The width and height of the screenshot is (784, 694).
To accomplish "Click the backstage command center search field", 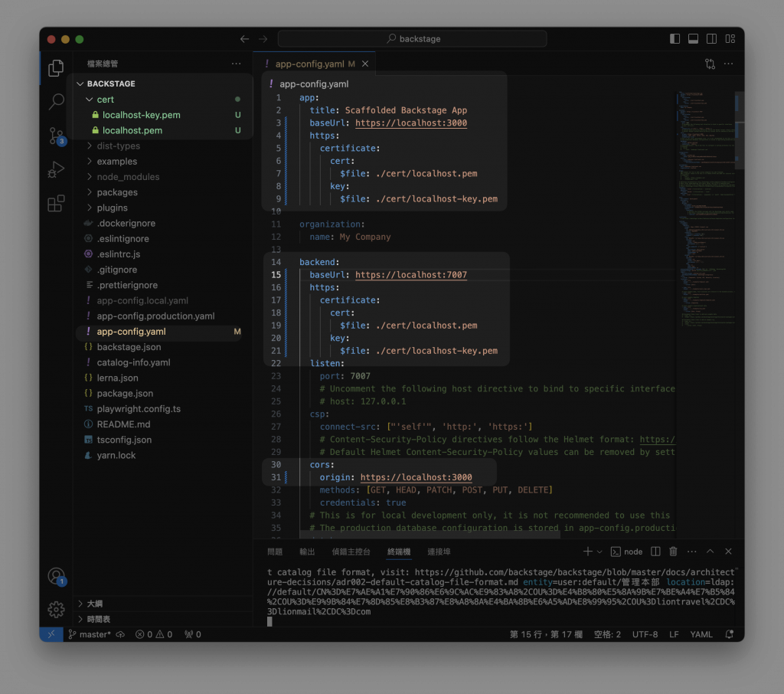I will [412, 38].
